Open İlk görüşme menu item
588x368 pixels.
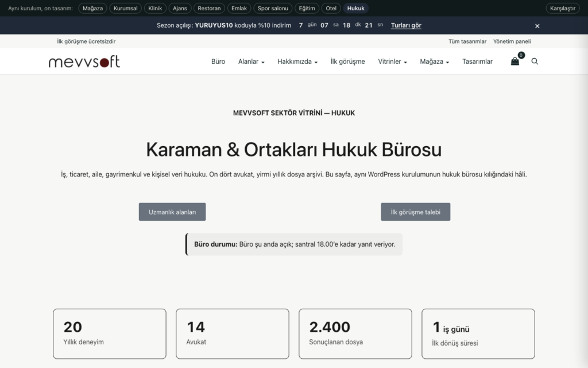click(347, 61)
